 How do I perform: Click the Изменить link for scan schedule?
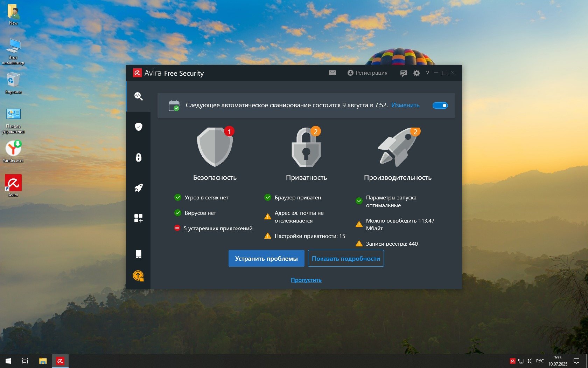[405, 105]
